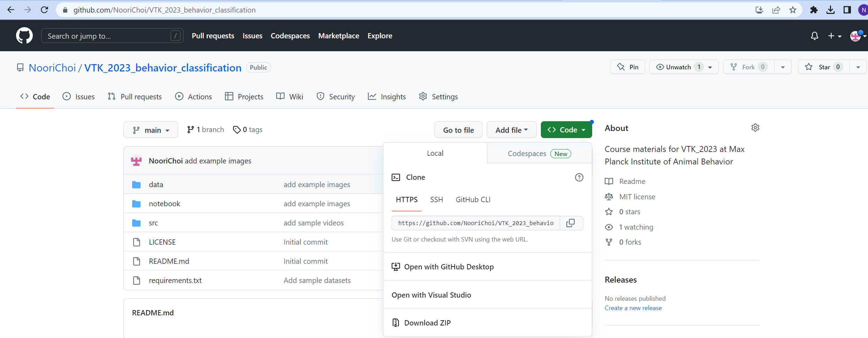The width and height of the screenshot is (868, 338).
Task: Copy the HTTPS clone URL
Action: point(571,223)
